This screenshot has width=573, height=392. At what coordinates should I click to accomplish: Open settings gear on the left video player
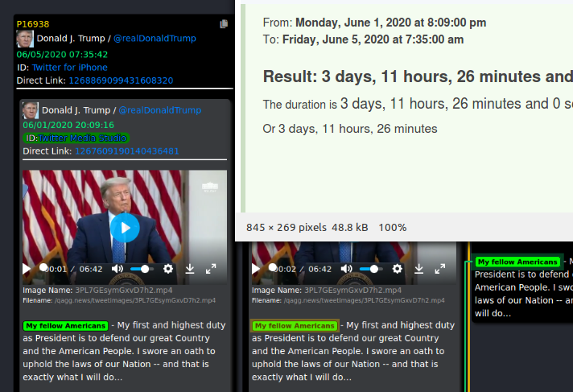pos(168,269)
